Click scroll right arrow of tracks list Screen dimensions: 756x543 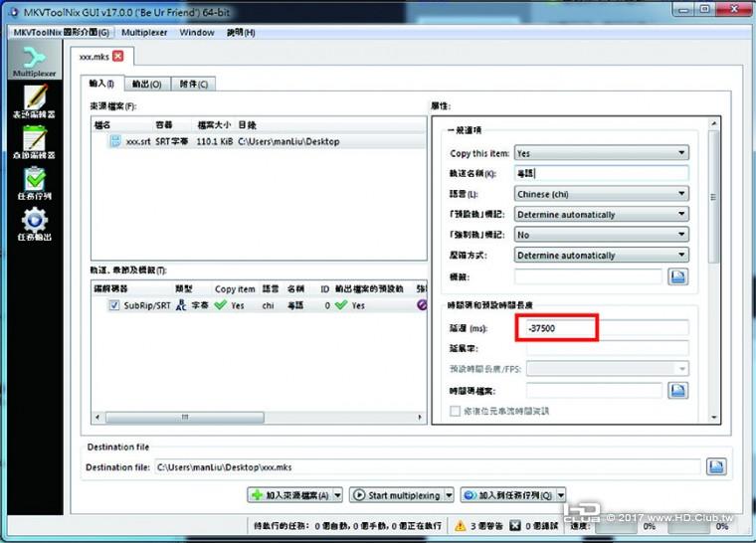420,417
